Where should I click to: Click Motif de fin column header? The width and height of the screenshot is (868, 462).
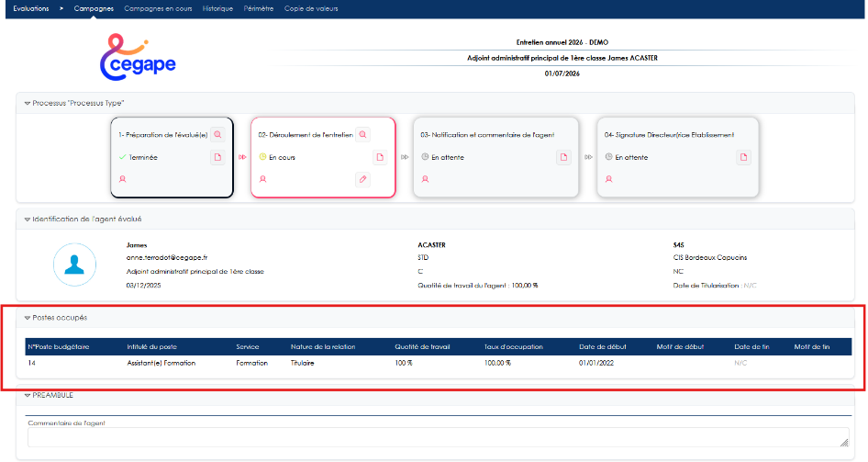click(811, 347)
